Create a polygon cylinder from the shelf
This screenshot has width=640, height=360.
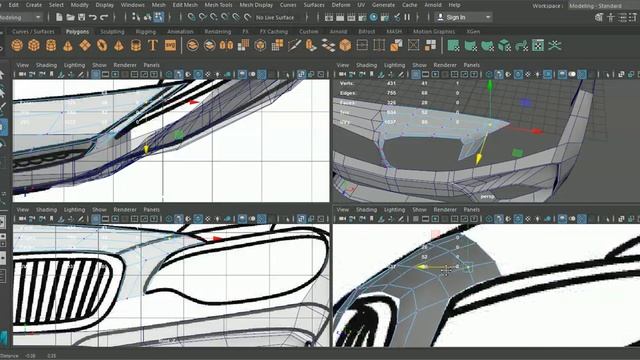pos(51,45)
